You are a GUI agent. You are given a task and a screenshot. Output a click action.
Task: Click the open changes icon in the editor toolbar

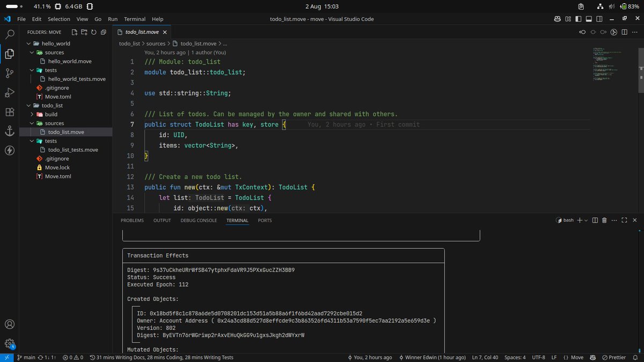[x=614, y=32]
